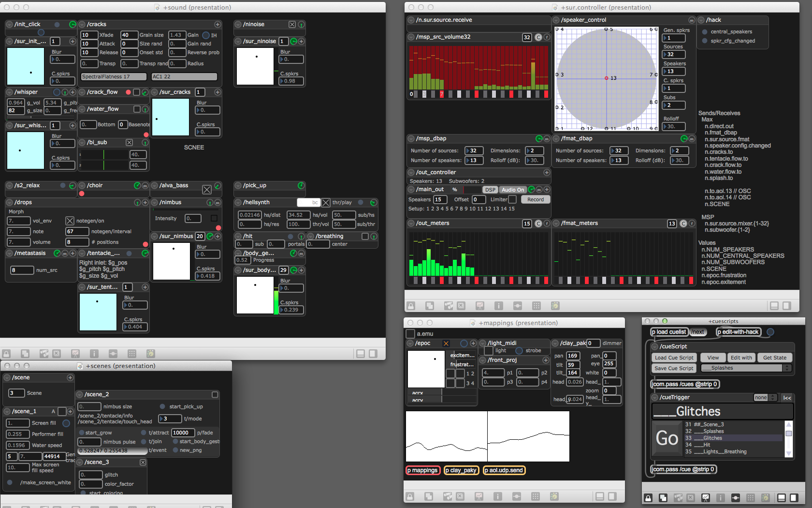812x508 pixels.
Task: Click the plus icon on /cracks module
Action: tap(217, 25)
